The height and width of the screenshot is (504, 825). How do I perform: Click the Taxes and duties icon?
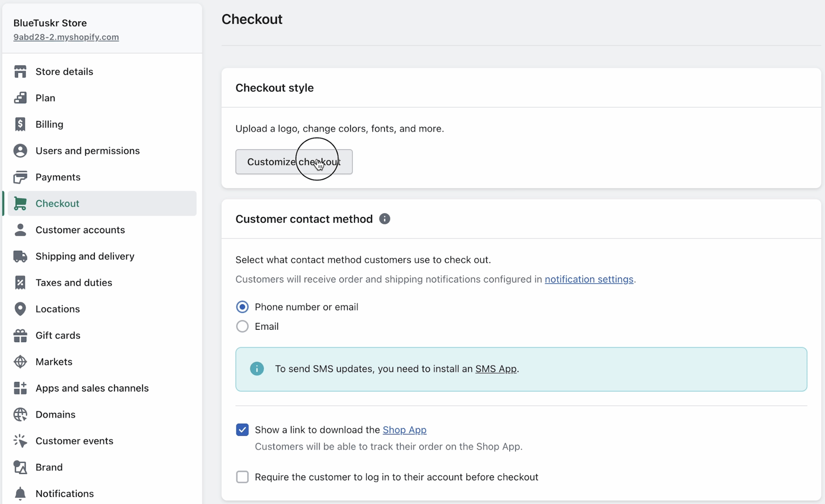pyautogui.click(x=21, y=283)
